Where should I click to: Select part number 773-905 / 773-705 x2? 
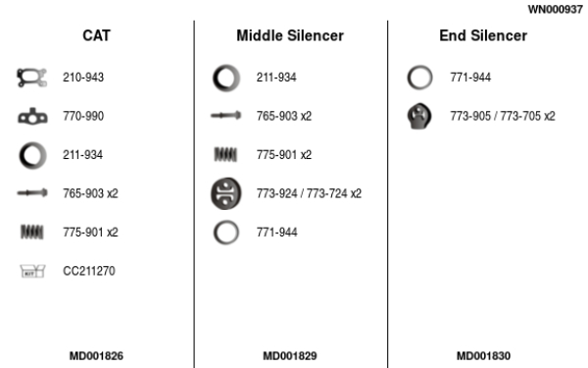coord(503,116)
